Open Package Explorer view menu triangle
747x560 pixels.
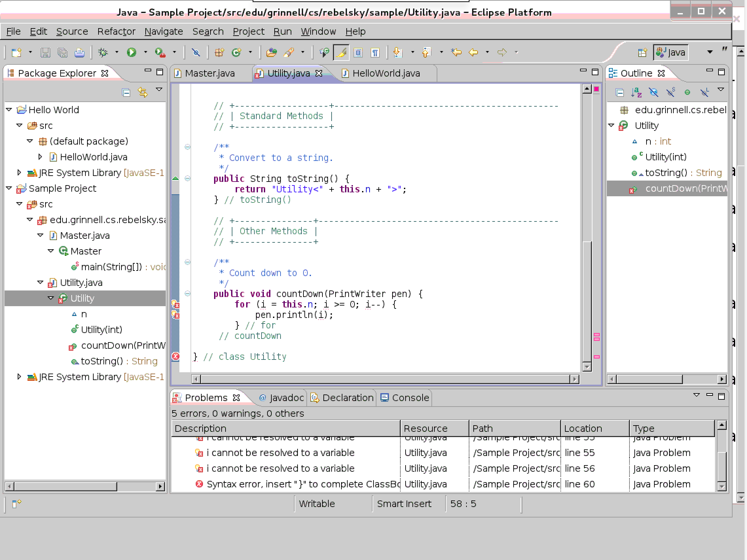point(159,89)
